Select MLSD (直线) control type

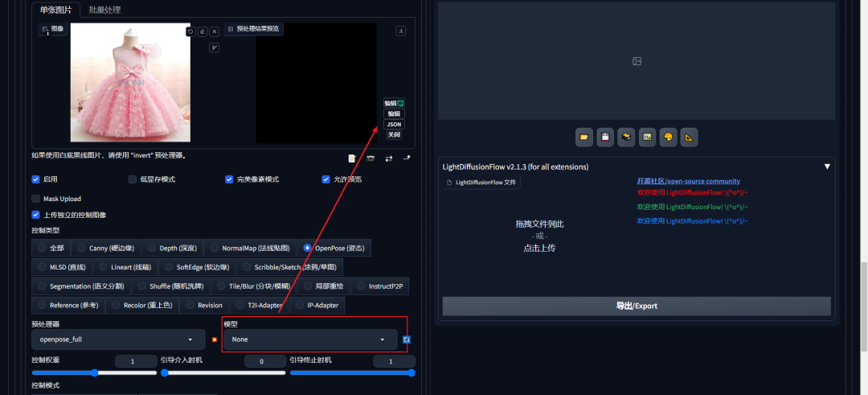[x=62, y=267]
